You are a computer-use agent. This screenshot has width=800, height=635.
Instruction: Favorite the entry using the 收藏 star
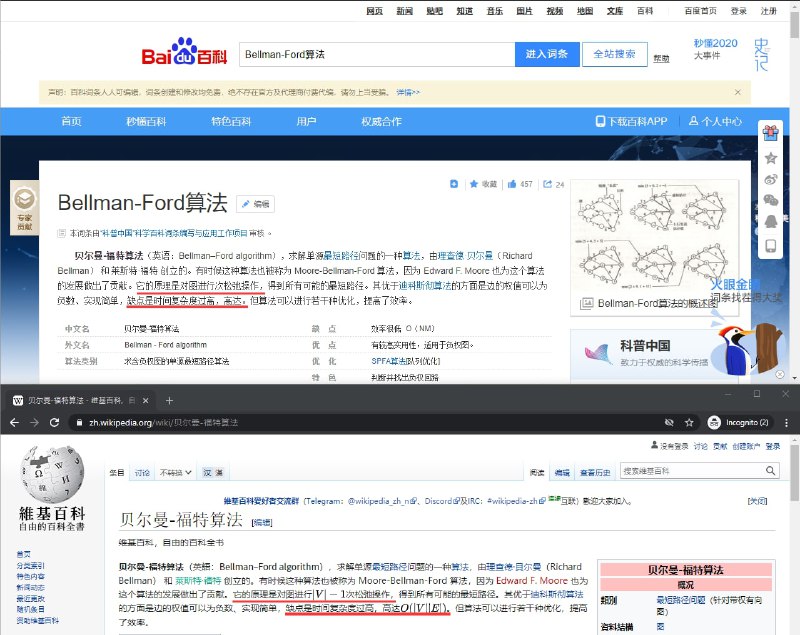point(478,185)
